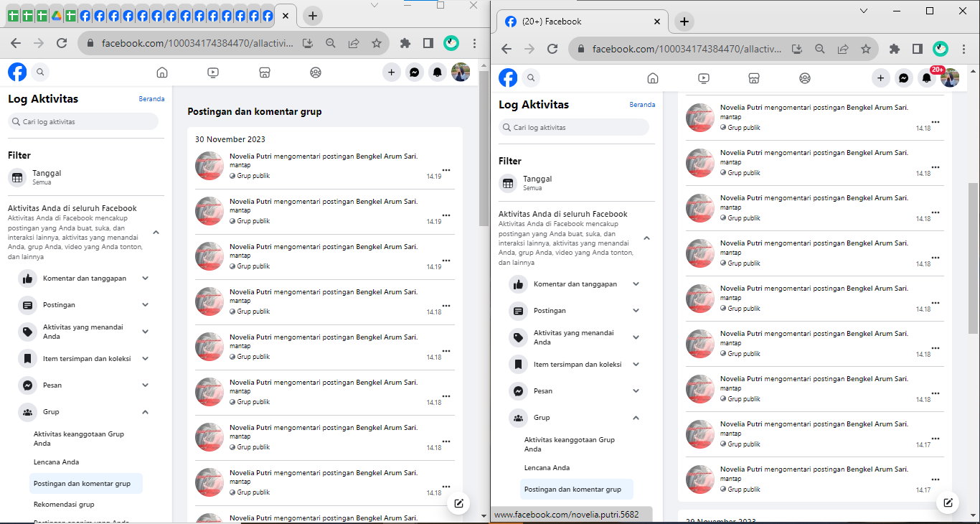This screenshot has height=524, width=980.
Task: Select Postingan dan komentar grup in right window
Action: [577, 490]
